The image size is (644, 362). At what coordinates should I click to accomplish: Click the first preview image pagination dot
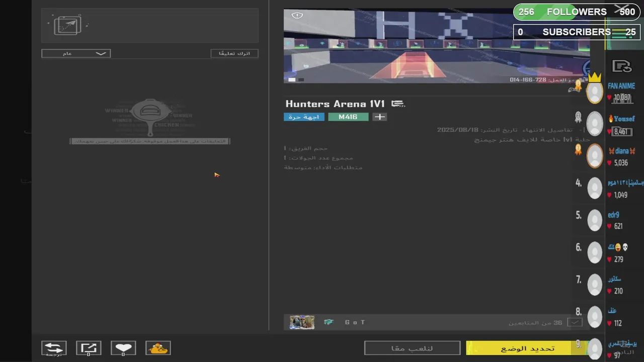[292, 79]
